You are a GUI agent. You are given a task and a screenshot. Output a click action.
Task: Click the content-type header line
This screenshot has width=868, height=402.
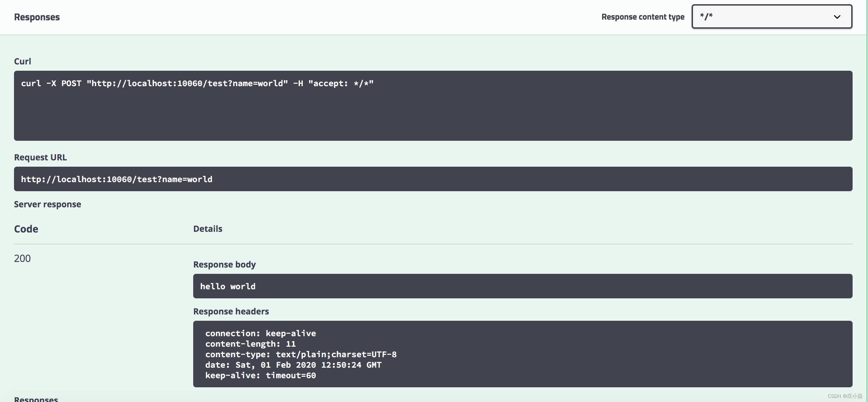pyautogui.click(x=301, y=354)
